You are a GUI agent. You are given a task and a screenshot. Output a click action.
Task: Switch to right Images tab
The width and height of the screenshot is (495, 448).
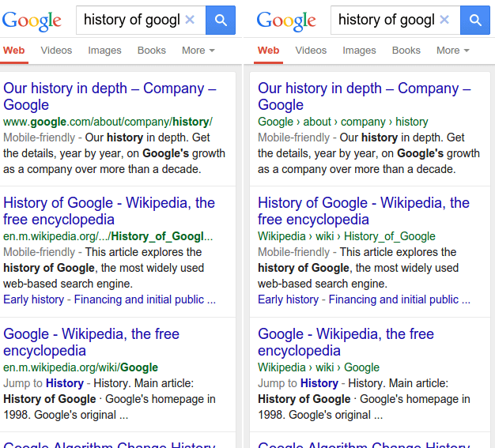pyautogui.click(x=359, y=51)
